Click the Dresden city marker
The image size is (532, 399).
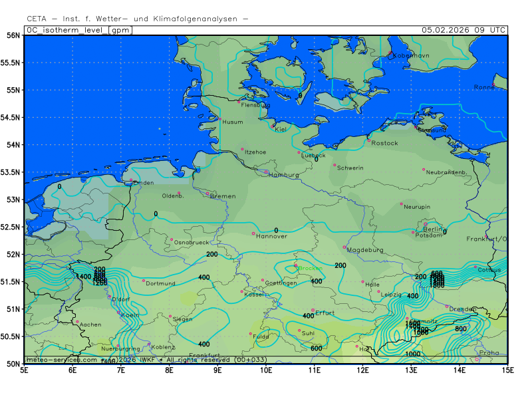click(x=447, y=306)
